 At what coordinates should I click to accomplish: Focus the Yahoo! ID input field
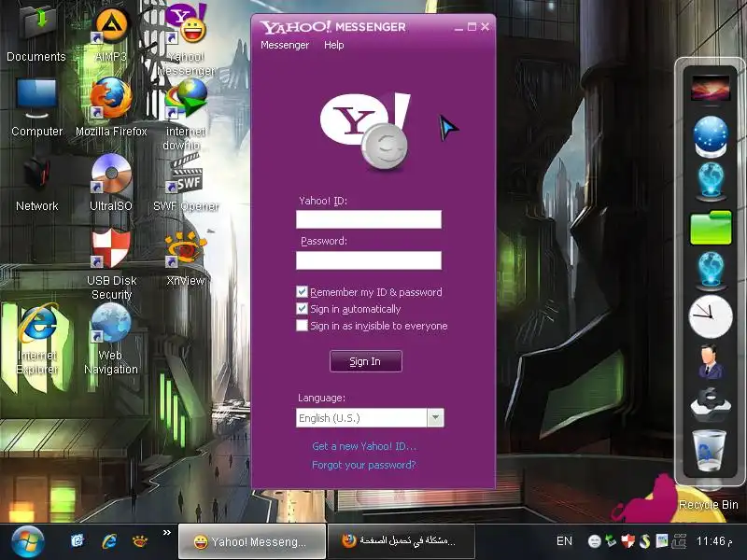click(369, 219)
